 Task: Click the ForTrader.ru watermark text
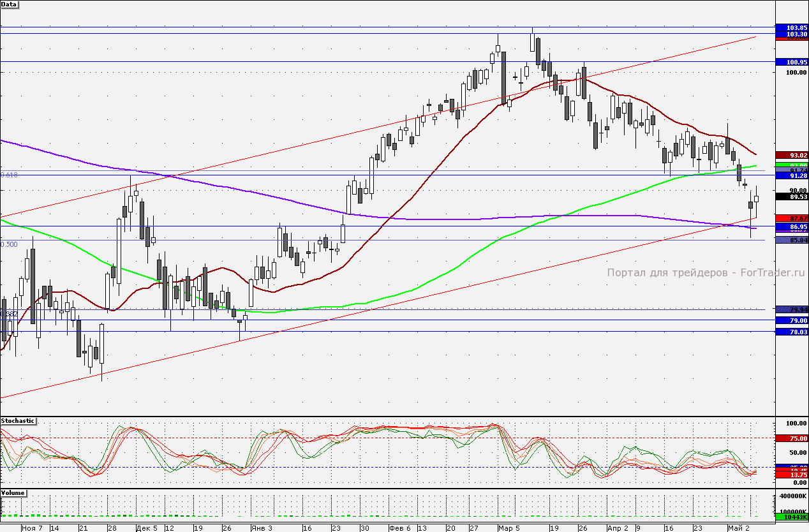click(x=706, y=272)
